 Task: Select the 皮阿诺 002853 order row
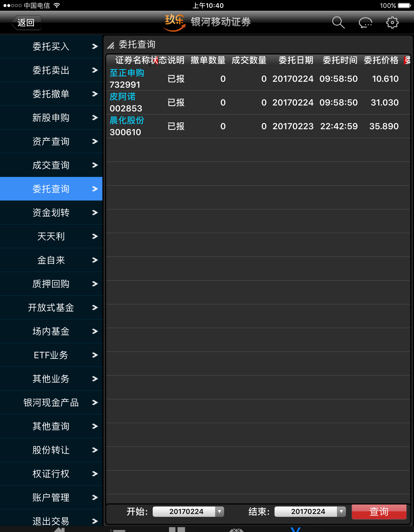pyautogui.click(x=258, y=103)
